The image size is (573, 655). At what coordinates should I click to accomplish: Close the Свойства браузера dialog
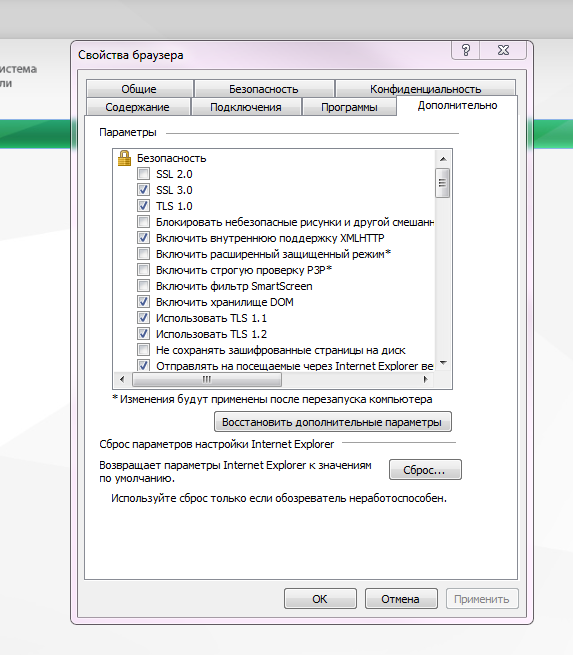tap(503, 50)
